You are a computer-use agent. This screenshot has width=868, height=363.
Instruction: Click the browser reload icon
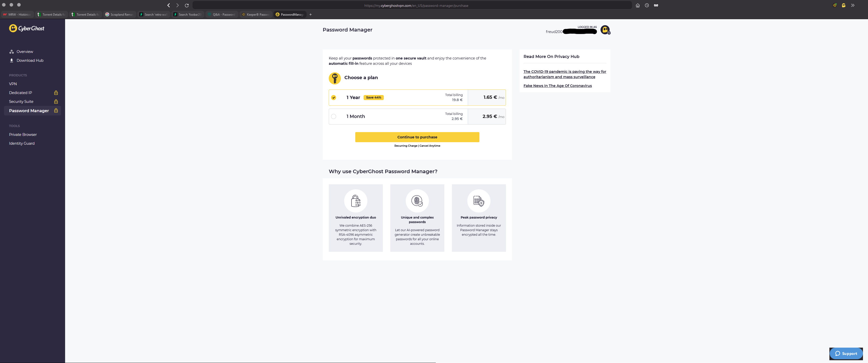pyautogui.click(x=187, y=5)
